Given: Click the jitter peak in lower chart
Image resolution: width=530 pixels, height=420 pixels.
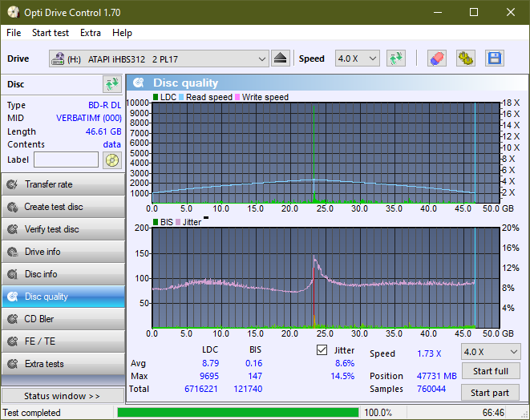Looking at the screenshot, I should (314, 258).
